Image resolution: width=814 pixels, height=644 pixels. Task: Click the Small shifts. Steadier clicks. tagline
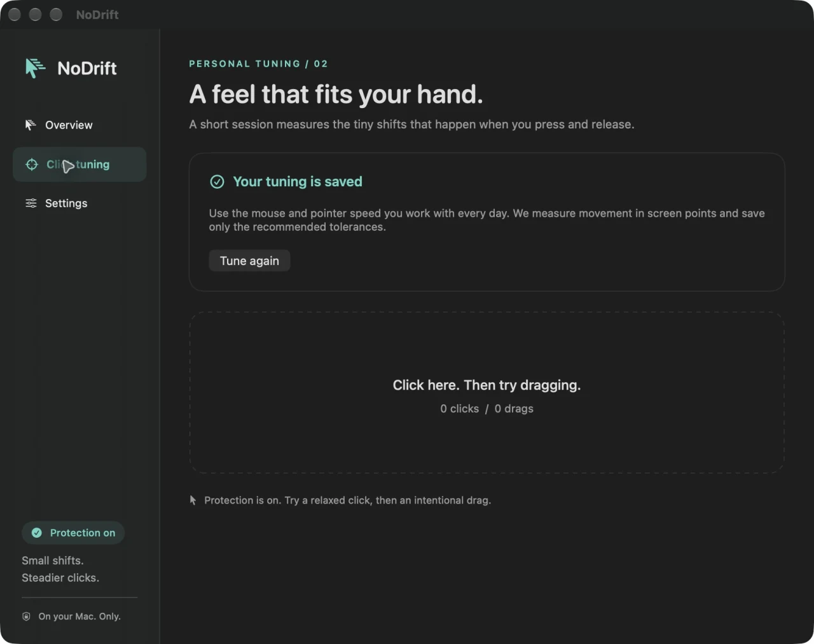coord(60,569)
